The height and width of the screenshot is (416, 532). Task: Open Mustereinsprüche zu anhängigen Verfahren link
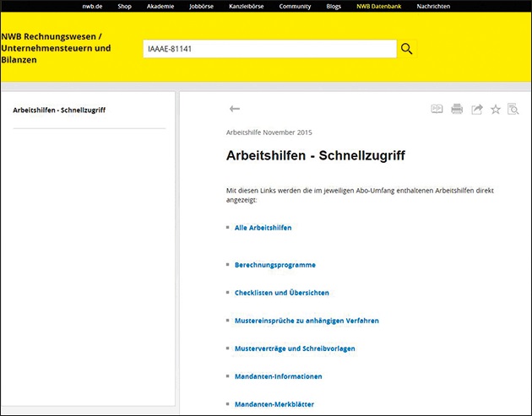307,321
